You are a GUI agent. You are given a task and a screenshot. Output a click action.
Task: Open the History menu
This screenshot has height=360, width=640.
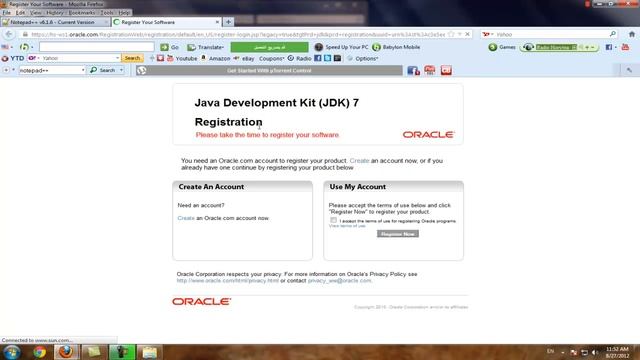pyautogui.click(x=55, y=13)
